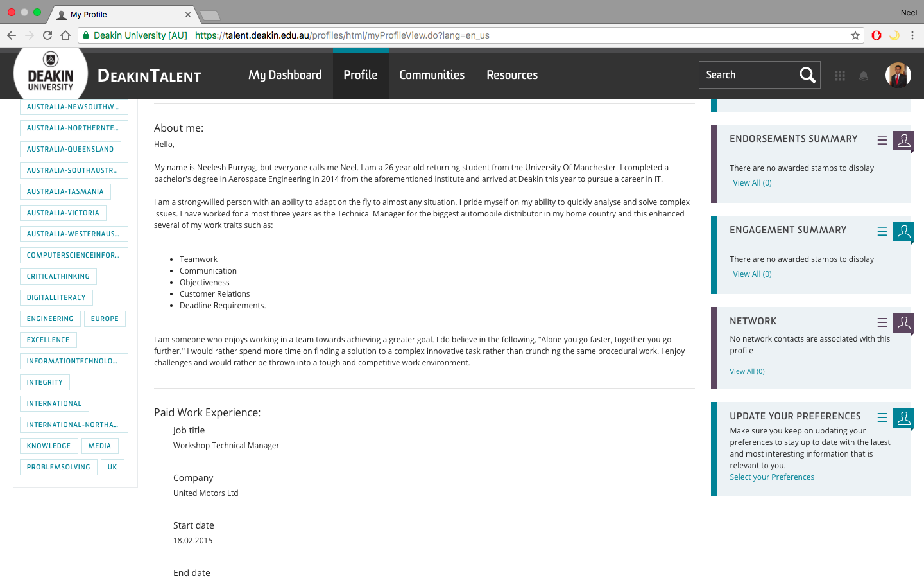Click View All under Network
Image resolution: width=924 pixels, height=578 pixels.
(747, 371)
